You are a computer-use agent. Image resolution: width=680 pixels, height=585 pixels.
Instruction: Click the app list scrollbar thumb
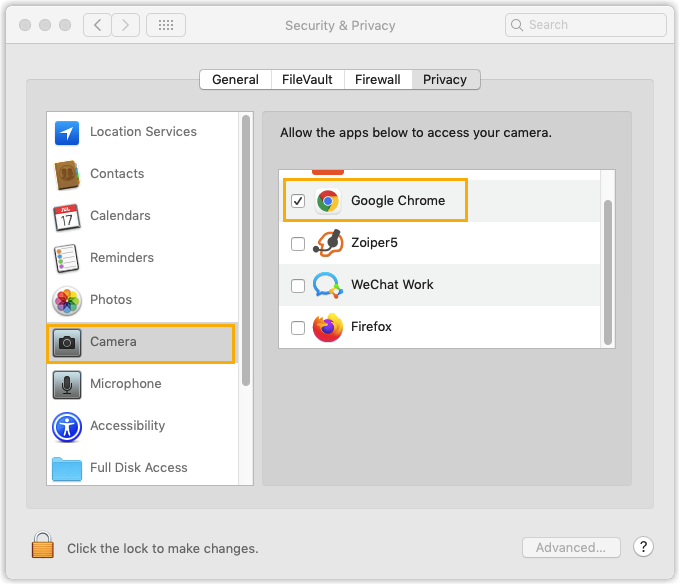point(608,272)
